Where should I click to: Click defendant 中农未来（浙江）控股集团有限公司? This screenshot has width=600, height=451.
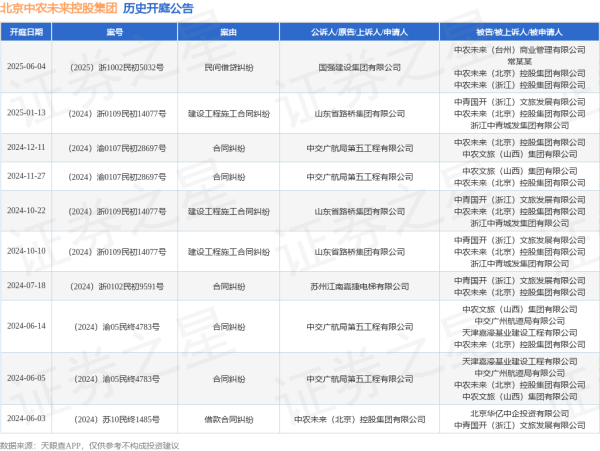pos(519,85)
